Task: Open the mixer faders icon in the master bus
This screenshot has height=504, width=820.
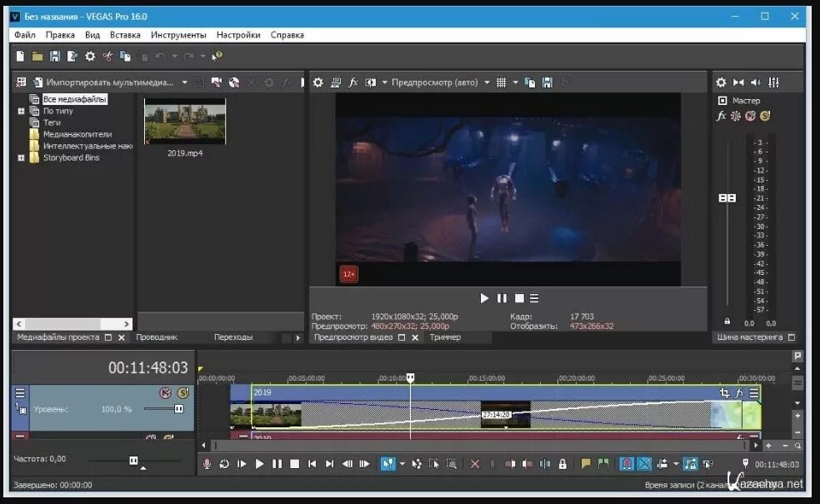Action: (x=773, y=82)
